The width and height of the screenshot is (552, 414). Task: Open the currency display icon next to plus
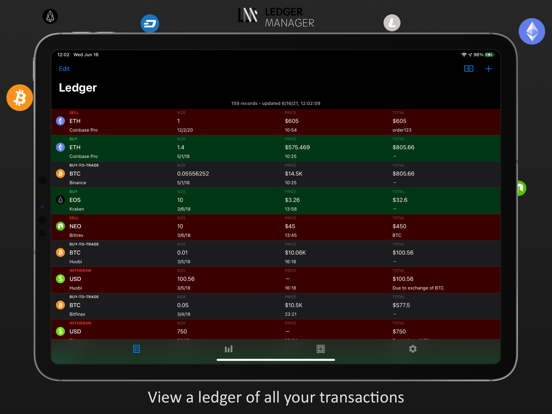coord(469,69)
